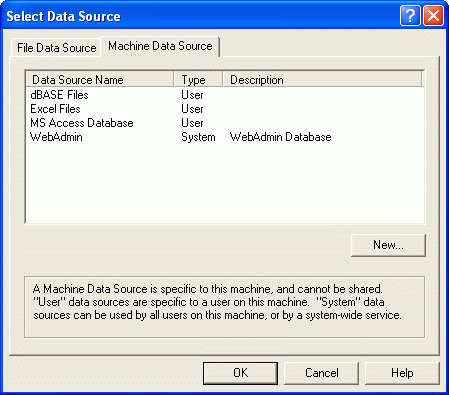Click the Machine Data Source info text box
Viewport: 449px width, 395px height.
coord(225,307)
